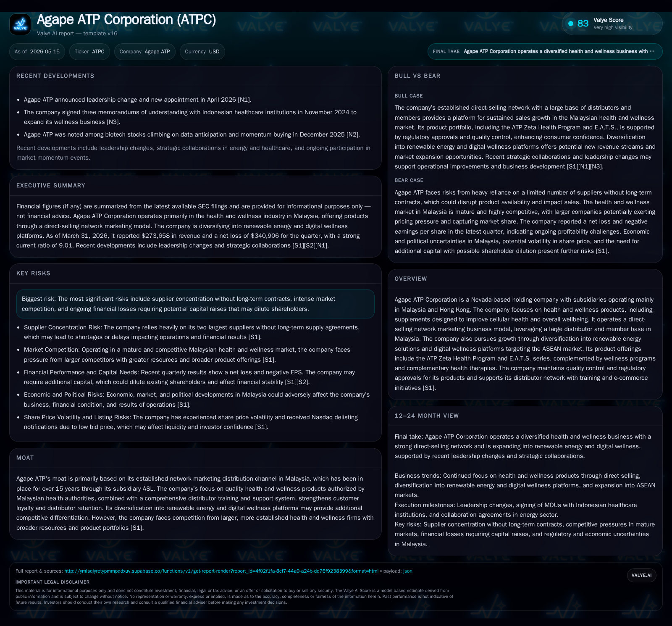672x626 pixels.
Task: Open the full report supabase link
Action: click(x=221, y=571)
